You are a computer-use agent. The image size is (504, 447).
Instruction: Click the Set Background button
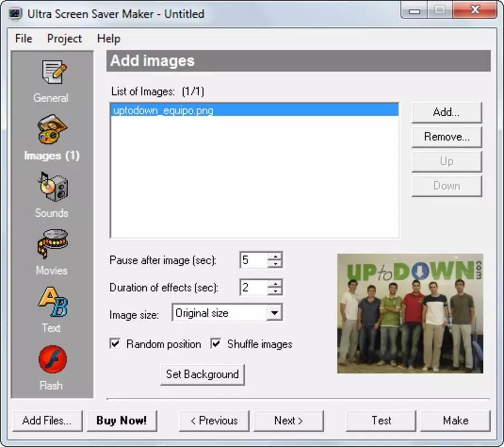point(202,374)
